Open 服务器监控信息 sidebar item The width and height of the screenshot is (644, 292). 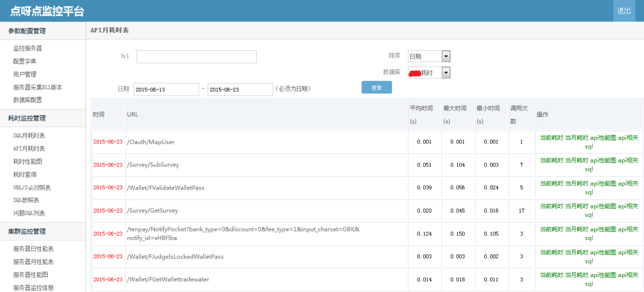point(33,287)
